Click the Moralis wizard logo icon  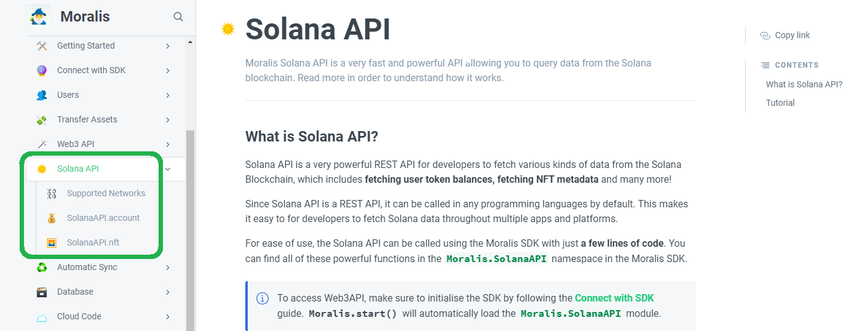point(38,17)
